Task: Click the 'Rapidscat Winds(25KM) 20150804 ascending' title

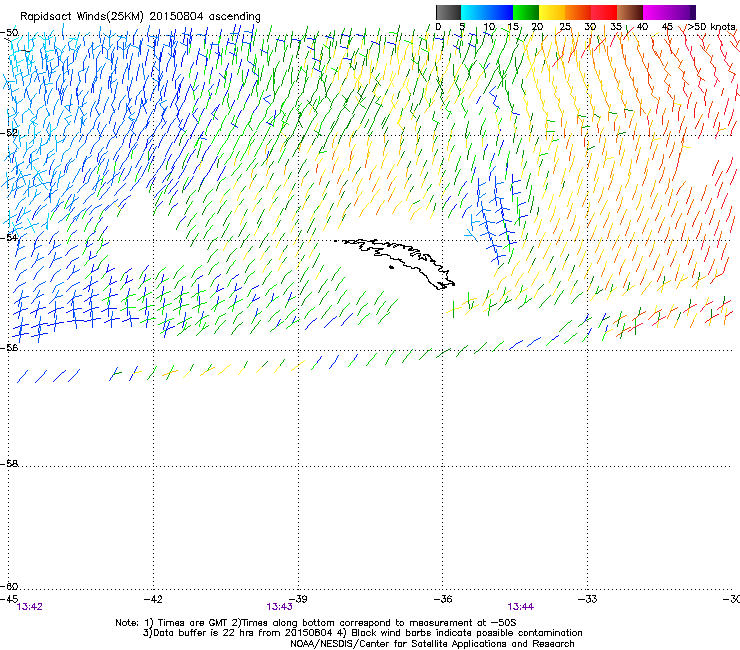Action: click(x=140, y=17)
